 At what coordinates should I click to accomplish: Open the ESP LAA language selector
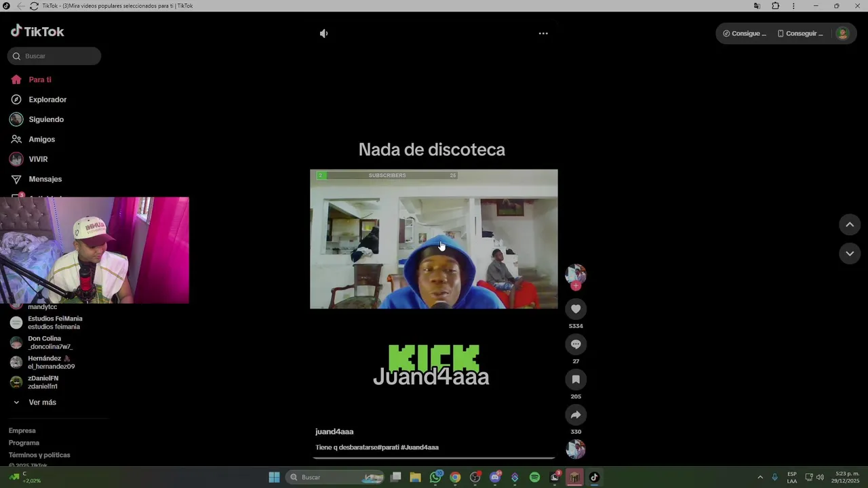coord(792,477)
